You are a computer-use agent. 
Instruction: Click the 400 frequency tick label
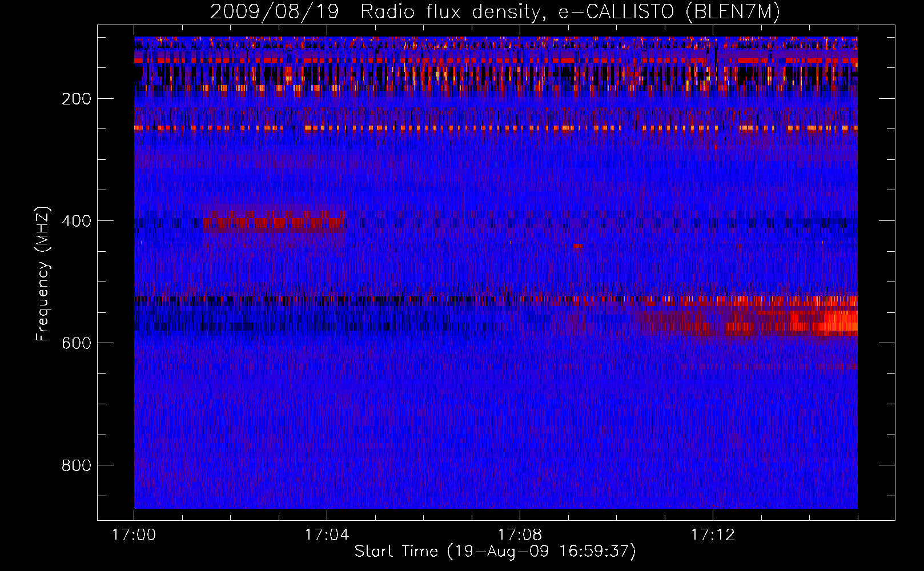77,221
